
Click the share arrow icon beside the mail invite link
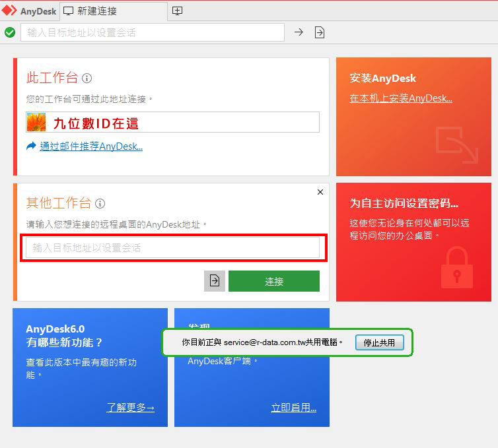[31, 146]
